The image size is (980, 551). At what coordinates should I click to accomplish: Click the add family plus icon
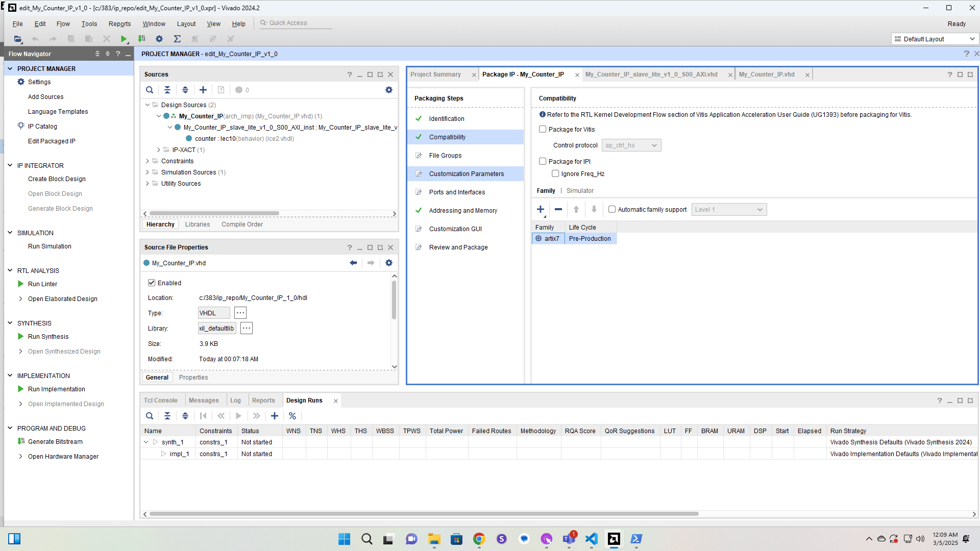click(x=541, y=209)
